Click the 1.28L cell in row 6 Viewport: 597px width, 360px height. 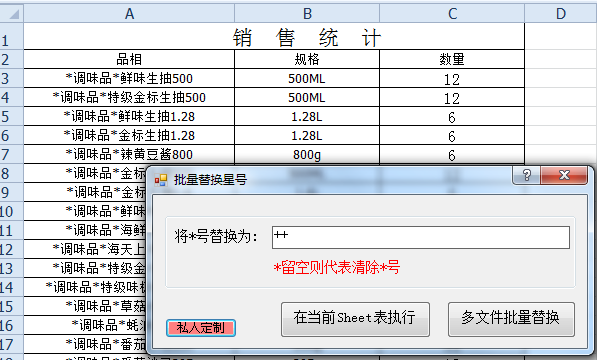[x=307, y=135]
